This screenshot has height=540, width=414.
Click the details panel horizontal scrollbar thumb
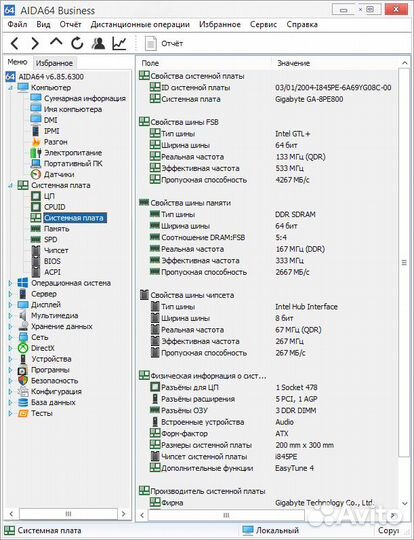(x=226, y=515)
